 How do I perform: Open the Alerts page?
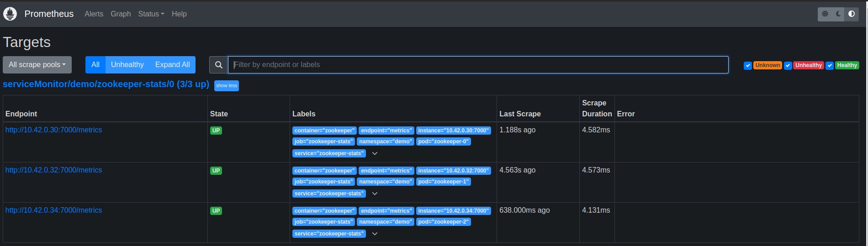94,14
